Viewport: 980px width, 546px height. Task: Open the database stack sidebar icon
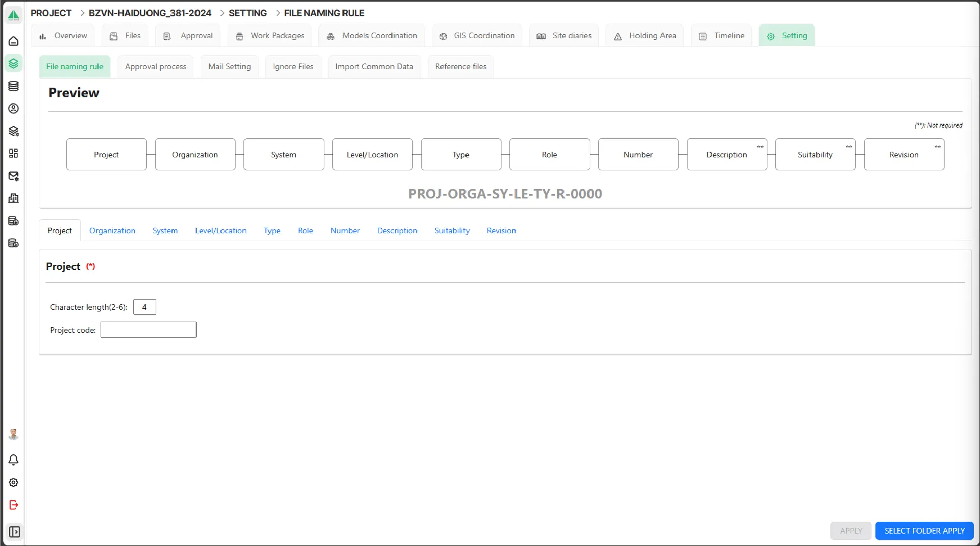pos(14,86)
